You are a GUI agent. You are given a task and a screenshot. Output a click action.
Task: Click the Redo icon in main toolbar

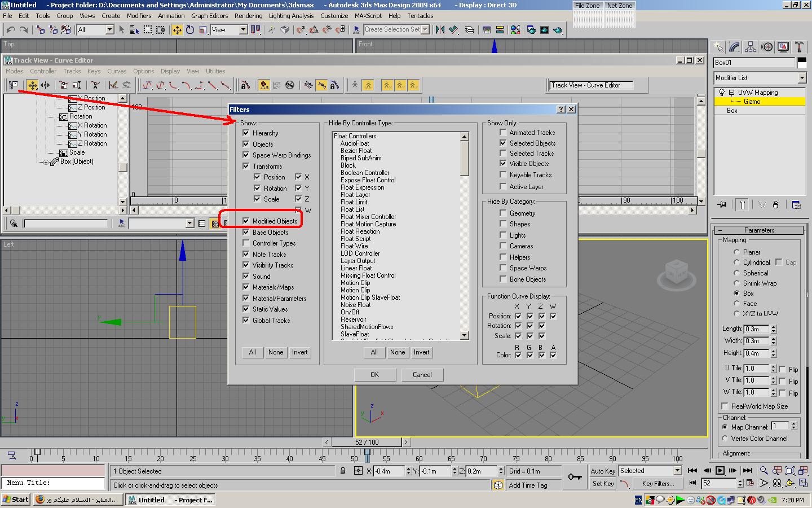(x=23, y=30)
